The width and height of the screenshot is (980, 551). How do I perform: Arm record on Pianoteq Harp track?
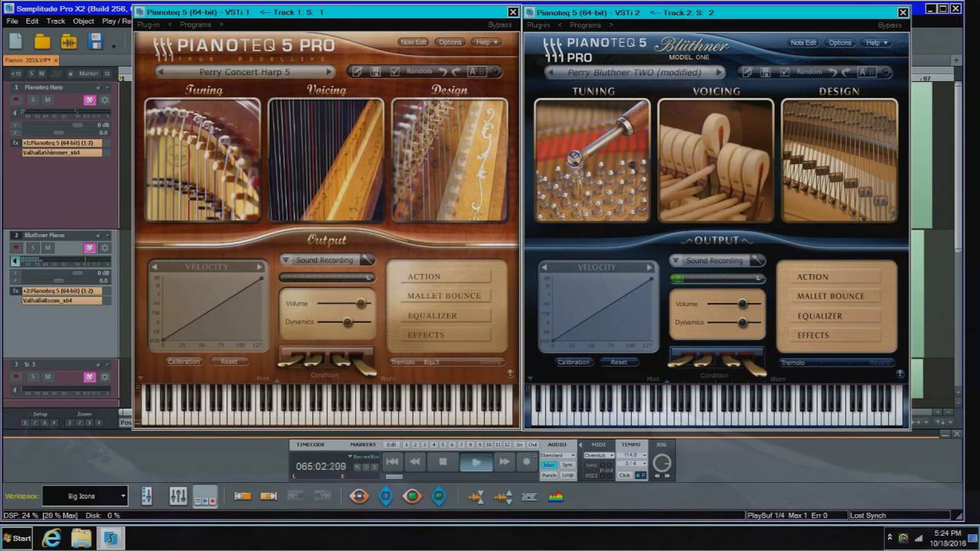(15, 99)
